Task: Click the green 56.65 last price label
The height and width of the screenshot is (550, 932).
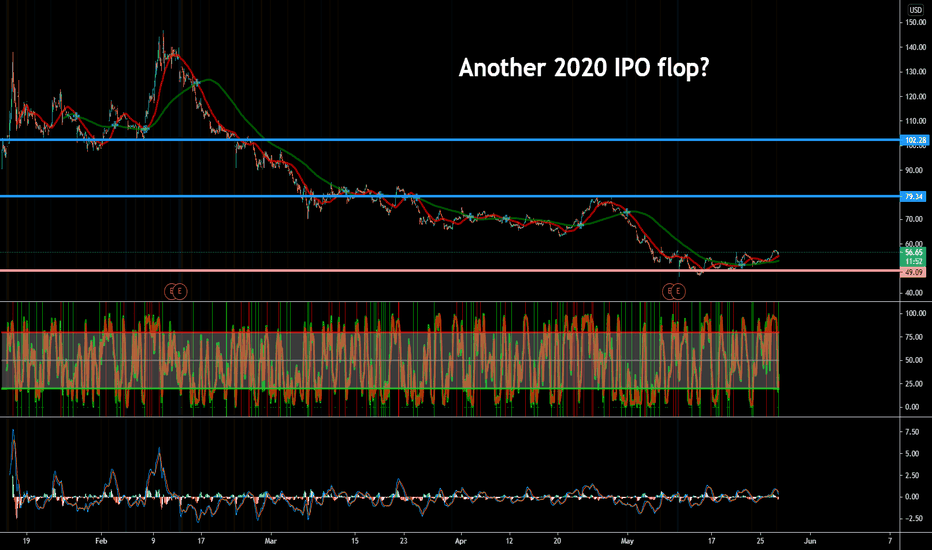Action: 913,253
